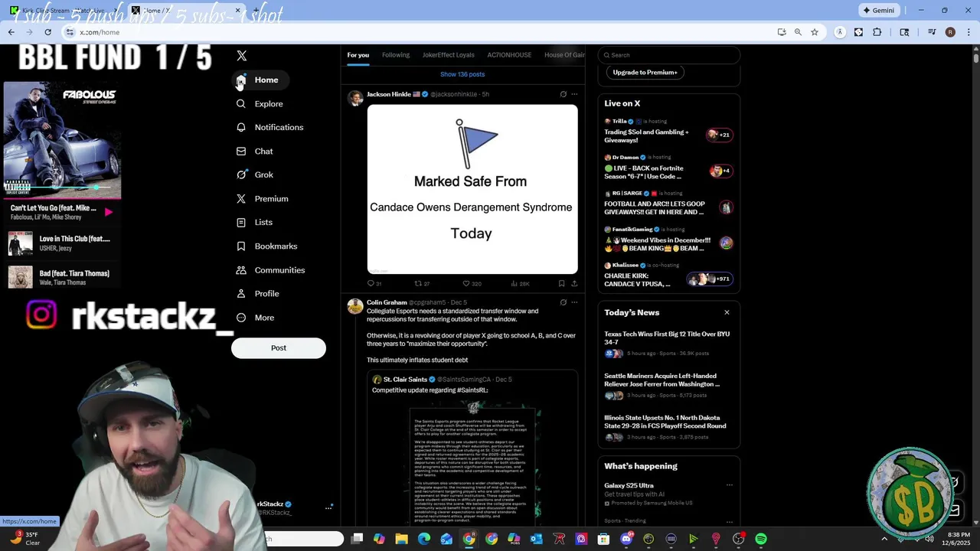Switch to the JokerEffect Loyals tab
Image resolution: width=980 pixels, height=551 pixels.
tap(448, 55)
